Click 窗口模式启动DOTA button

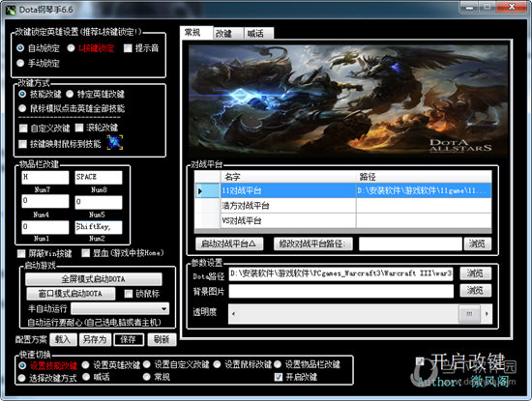[71, 294]
